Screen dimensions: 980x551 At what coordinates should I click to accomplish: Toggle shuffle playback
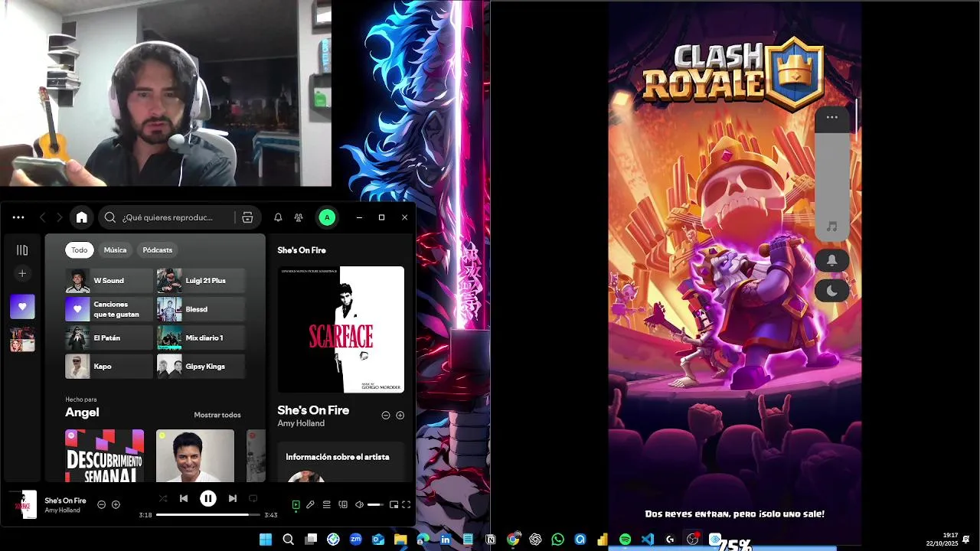[162, 498]
